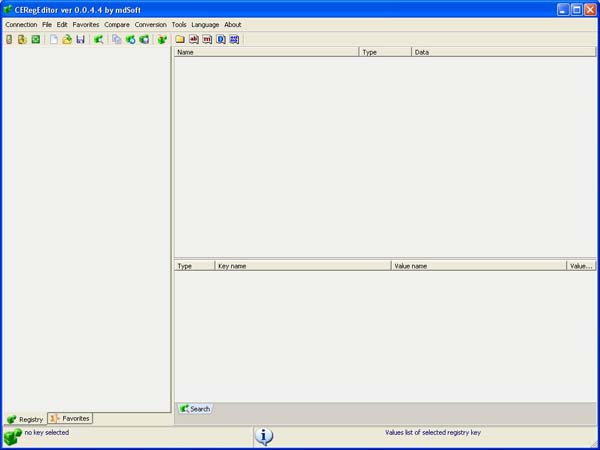Viewport: 600px width, 450px height.
Task: Click the overlapping pages copy icon
Action: pyautogui.click(x=117, y=40)
